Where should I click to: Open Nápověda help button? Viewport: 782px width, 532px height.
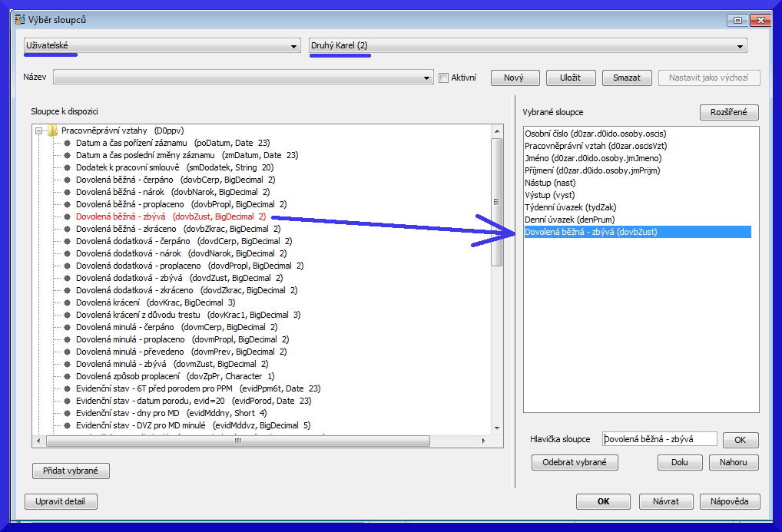coord(729,501)
